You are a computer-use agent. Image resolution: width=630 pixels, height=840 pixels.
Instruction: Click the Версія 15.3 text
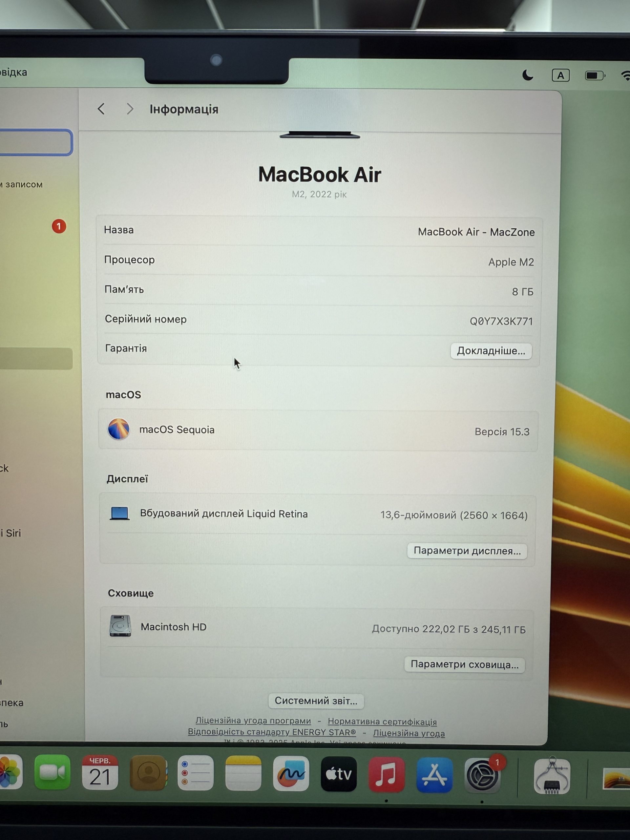click(502, 432)
